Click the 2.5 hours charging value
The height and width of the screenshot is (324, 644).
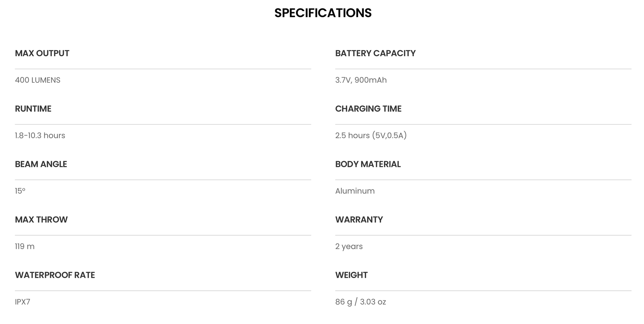371,136
